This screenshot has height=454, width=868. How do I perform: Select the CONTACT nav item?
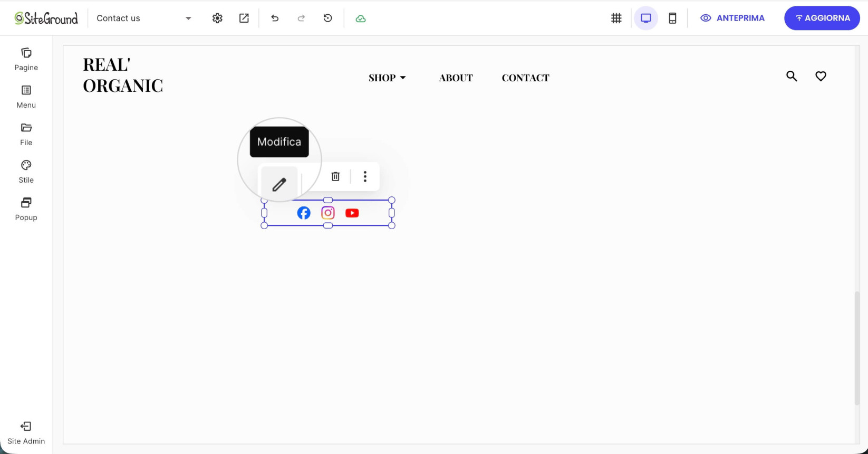[525, 78]
